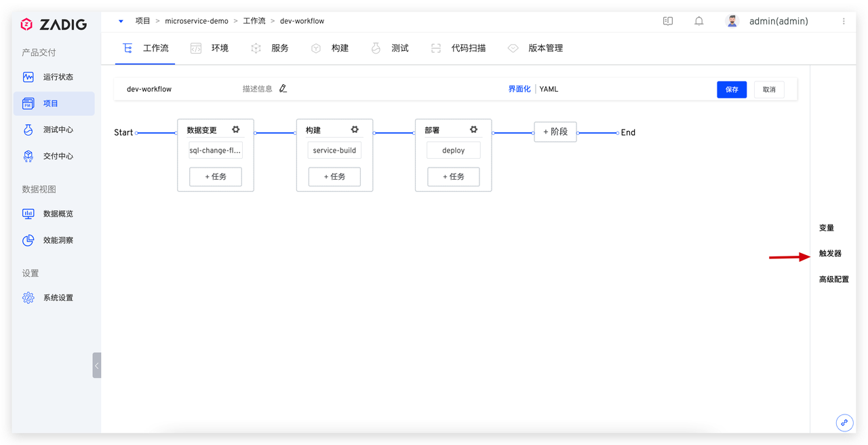The image size is (868, 445).
Task: Open the vertical dots menu in header
Action: [x=844, y=21]
